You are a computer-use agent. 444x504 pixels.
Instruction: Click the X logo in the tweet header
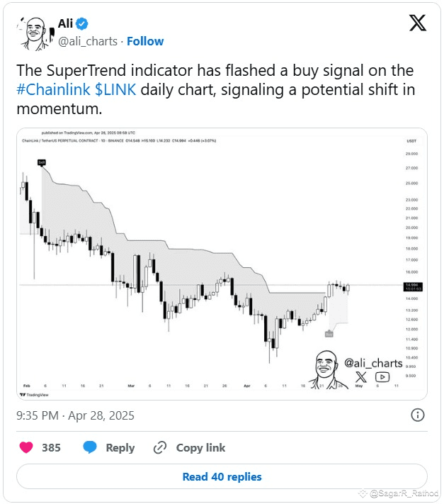pos(418,23)
